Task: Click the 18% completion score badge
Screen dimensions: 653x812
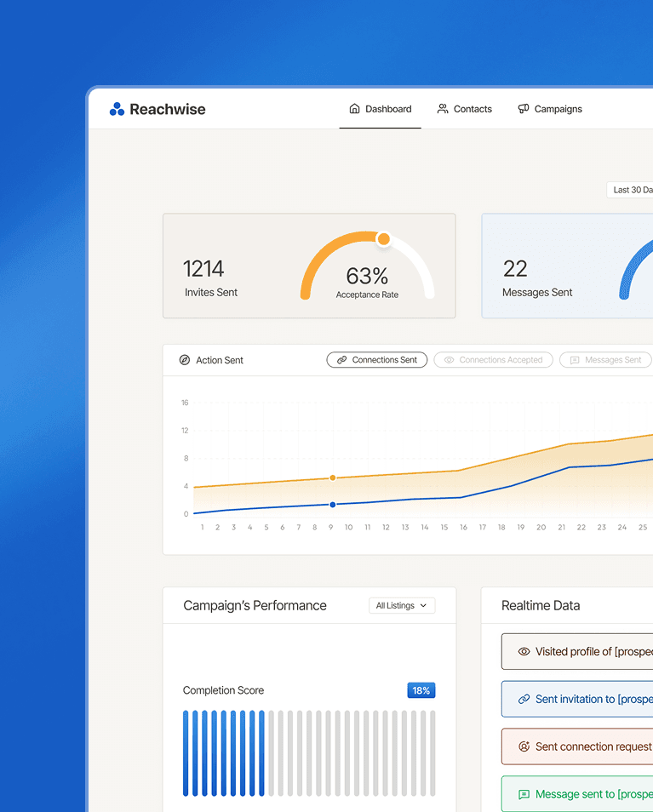Action: click(421, 690)
